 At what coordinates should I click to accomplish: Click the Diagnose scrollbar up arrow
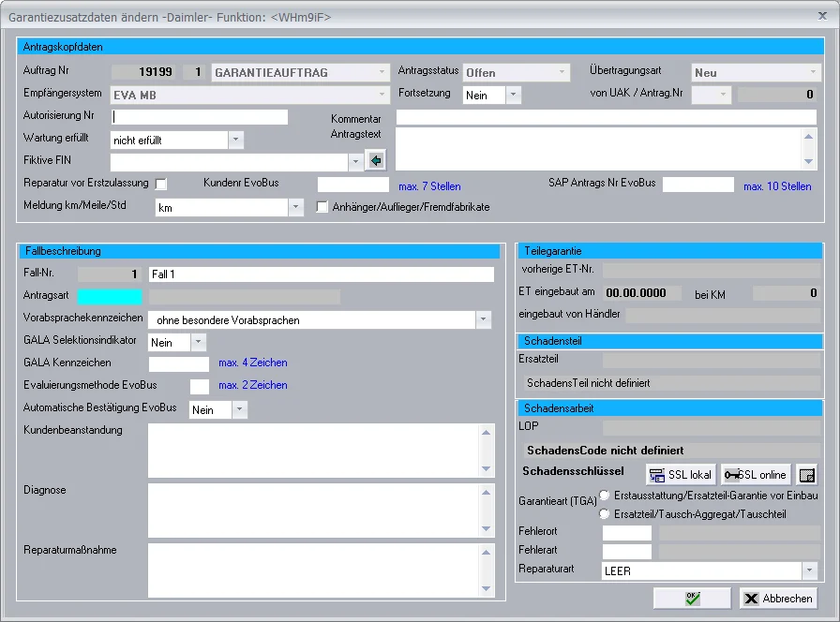487,493
